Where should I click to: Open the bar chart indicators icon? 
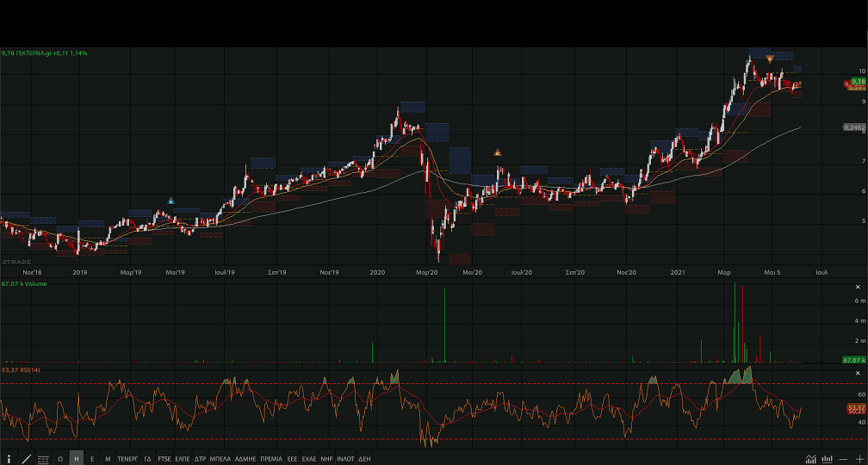[828, 459]
